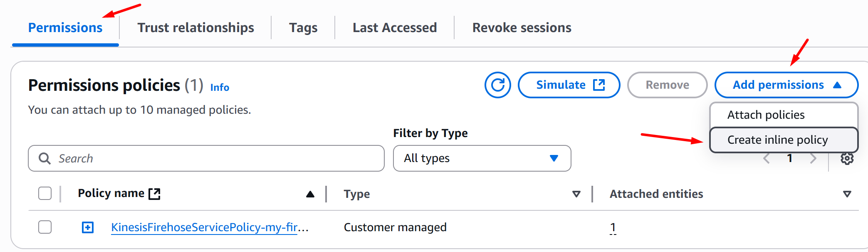Check the KinesisFirehoseServicePolicy row checkbox
The image size is (868, 252).
45,227
